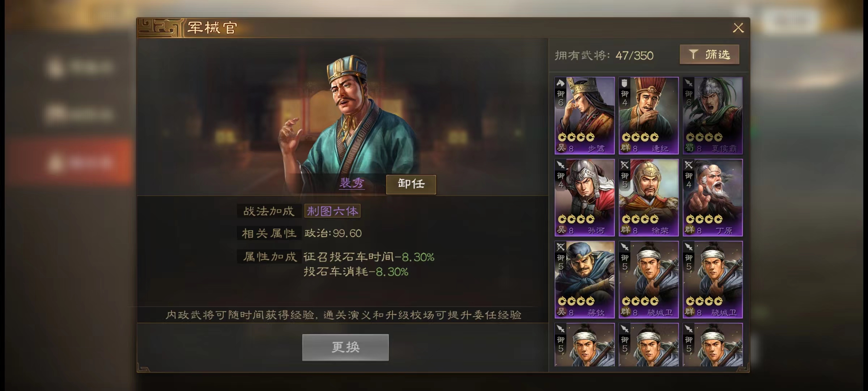Select the 蒋钦 general card
Image resolution: width=868 pixels, height=391 pixels.
(x=584, y=279)
